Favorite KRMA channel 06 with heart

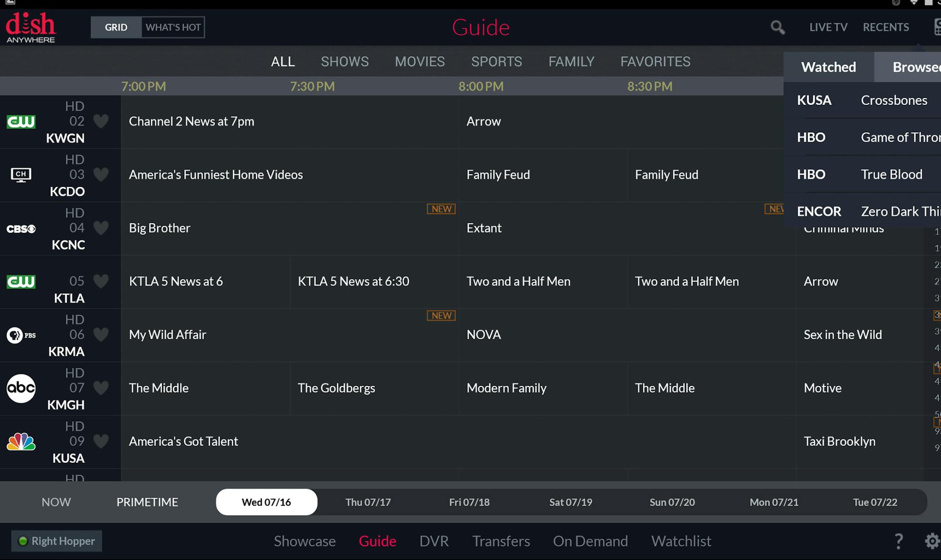[x=101, y=334]
